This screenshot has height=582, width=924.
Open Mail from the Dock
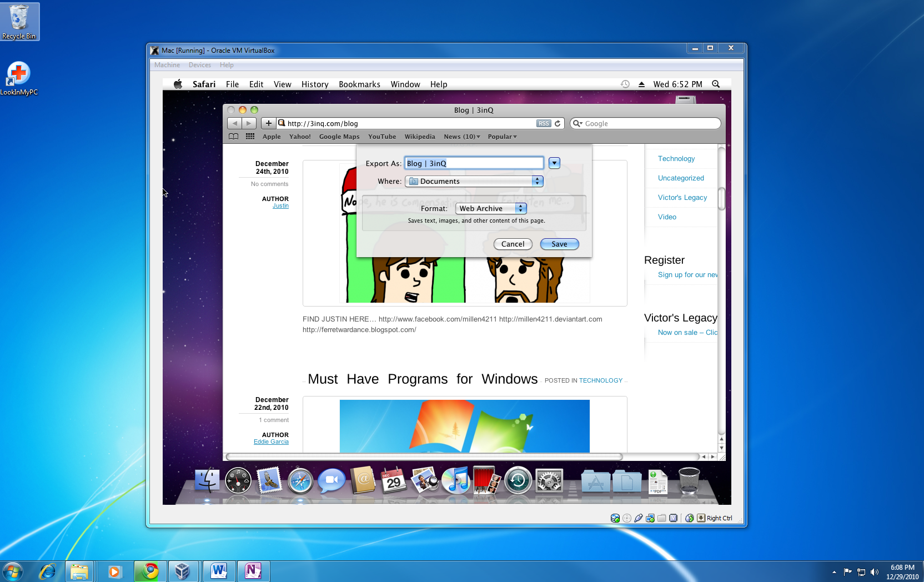268,481
